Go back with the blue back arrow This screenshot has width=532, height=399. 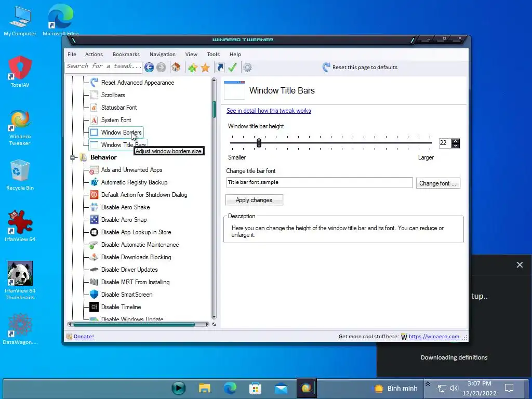(x=149, y=67)
